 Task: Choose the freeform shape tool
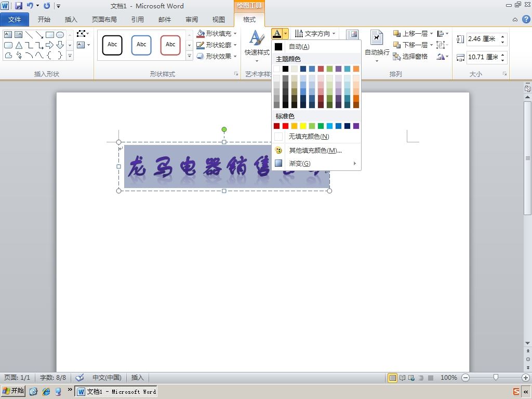[x=8, y=55]
